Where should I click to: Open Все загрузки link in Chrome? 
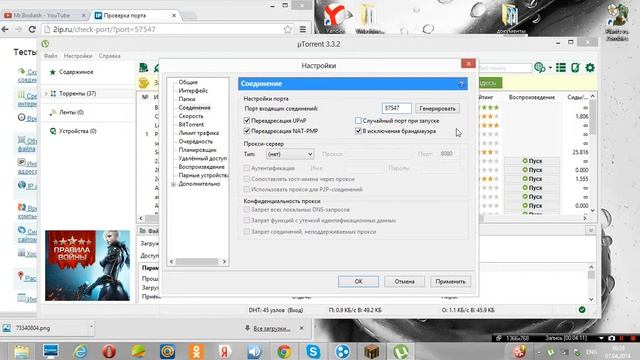click(271, 329)
